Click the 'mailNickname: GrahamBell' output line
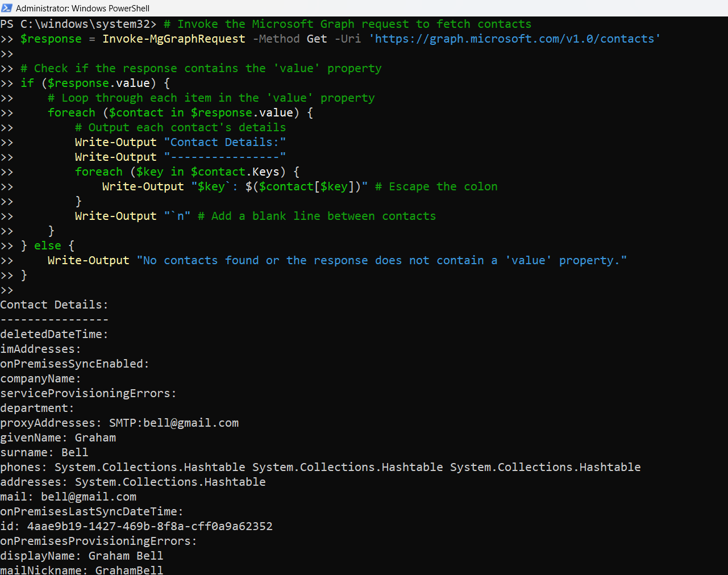 (x=82, y=569)
